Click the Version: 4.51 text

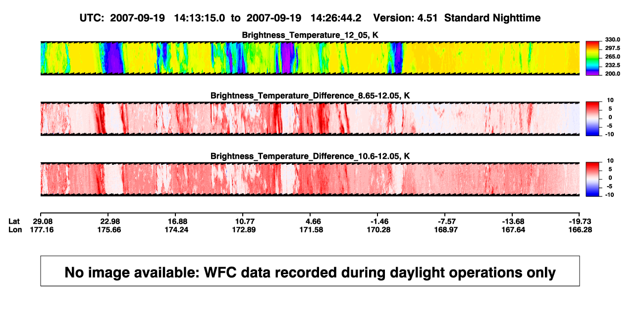[406, 18]
